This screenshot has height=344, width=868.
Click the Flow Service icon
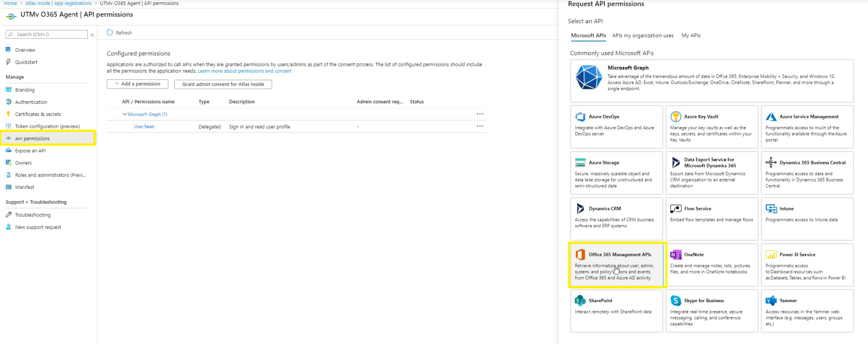(676, 209)
